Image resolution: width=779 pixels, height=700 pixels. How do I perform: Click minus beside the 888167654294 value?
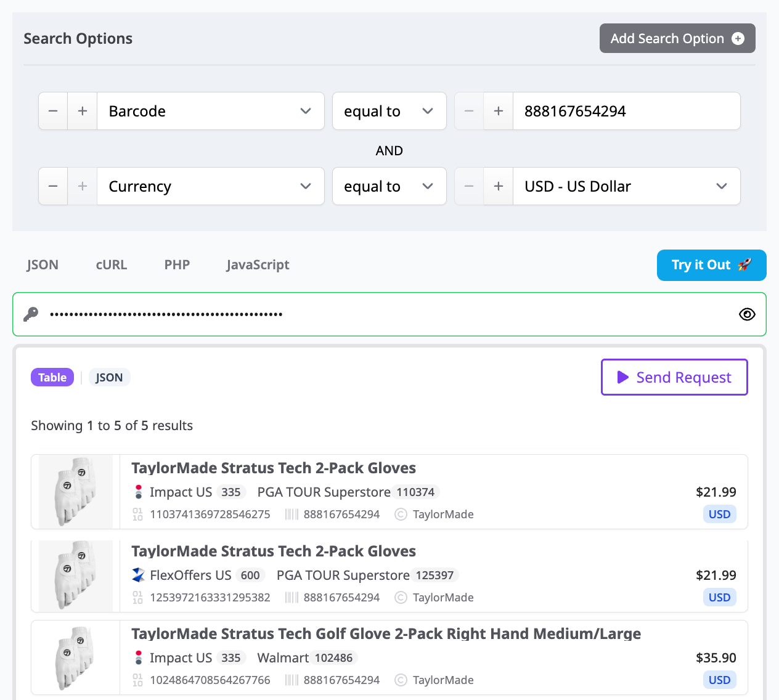pyautogui.click(x=469, y=111)
